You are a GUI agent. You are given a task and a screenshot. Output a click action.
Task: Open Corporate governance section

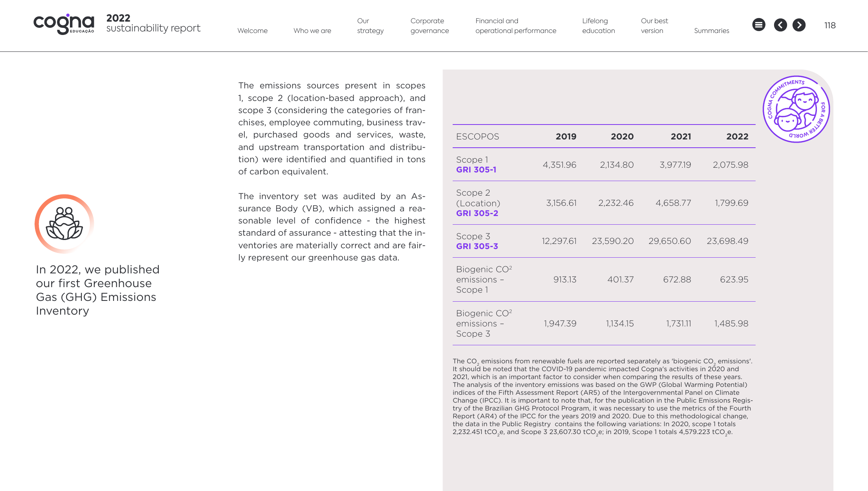point(429,26)
